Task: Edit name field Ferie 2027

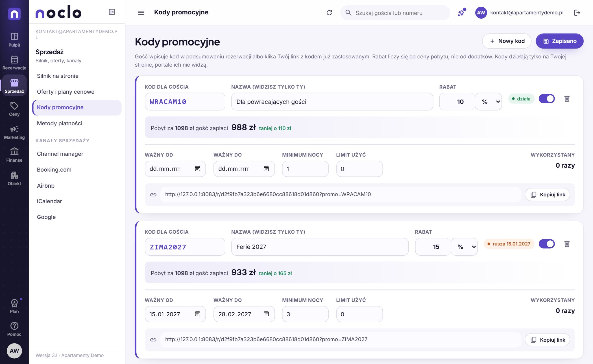Action: [320, 247]
